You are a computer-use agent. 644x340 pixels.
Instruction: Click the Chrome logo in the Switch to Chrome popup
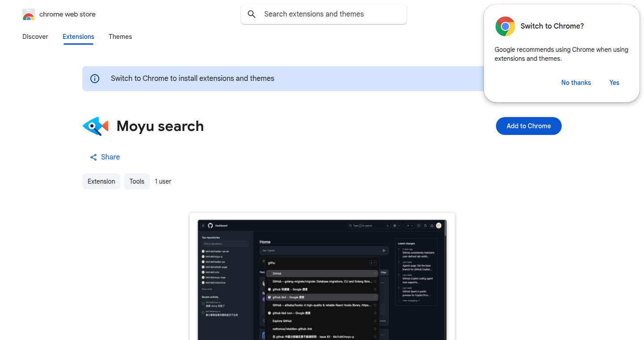coord(505,26)
